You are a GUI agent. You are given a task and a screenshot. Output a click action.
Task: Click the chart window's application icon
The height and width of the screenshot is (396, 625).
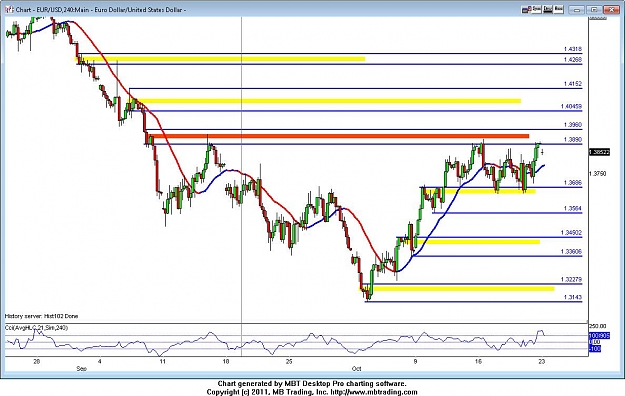click(x=9, y=9)
